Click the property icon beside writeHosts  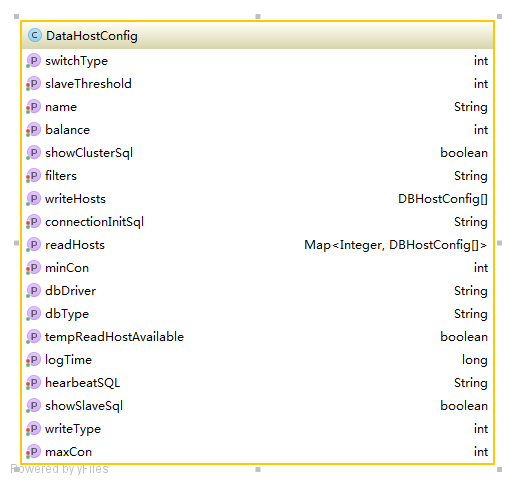click(x=33, y=199)
